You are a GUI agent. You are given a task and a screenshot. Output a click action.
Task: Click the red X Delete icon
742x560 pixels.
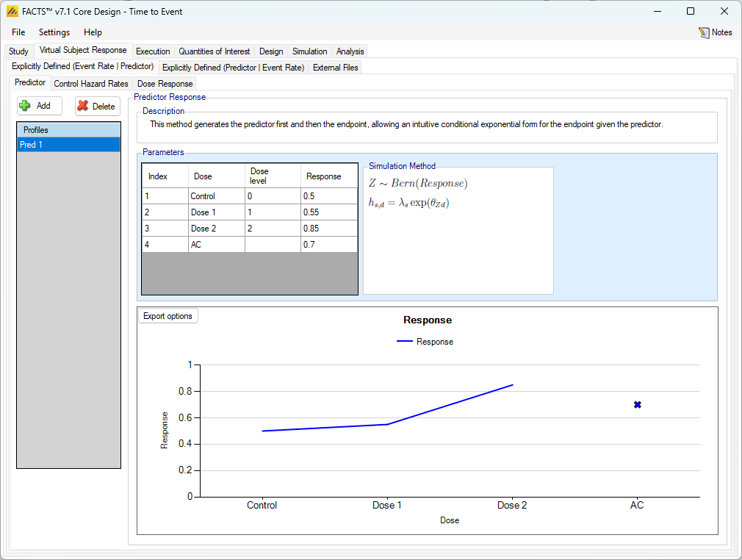tap(83, 106)
